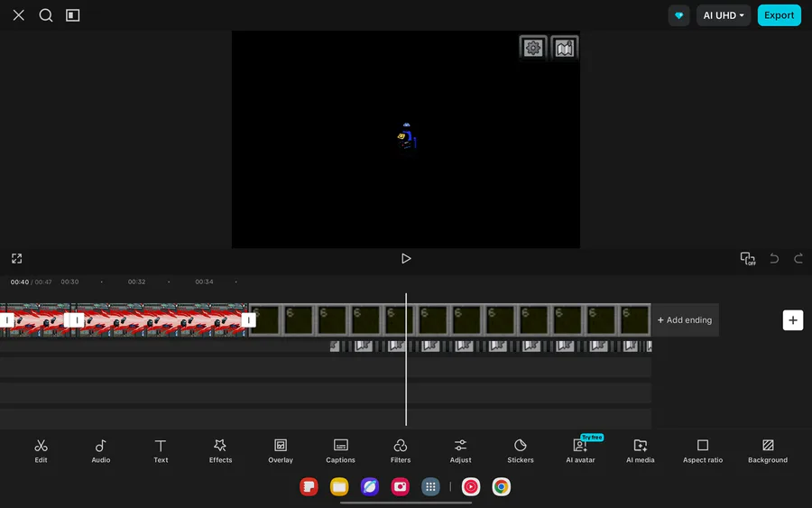Click the map overlay in the preview
This screenshot has height=508, width=812.
[x=565, y=48]
